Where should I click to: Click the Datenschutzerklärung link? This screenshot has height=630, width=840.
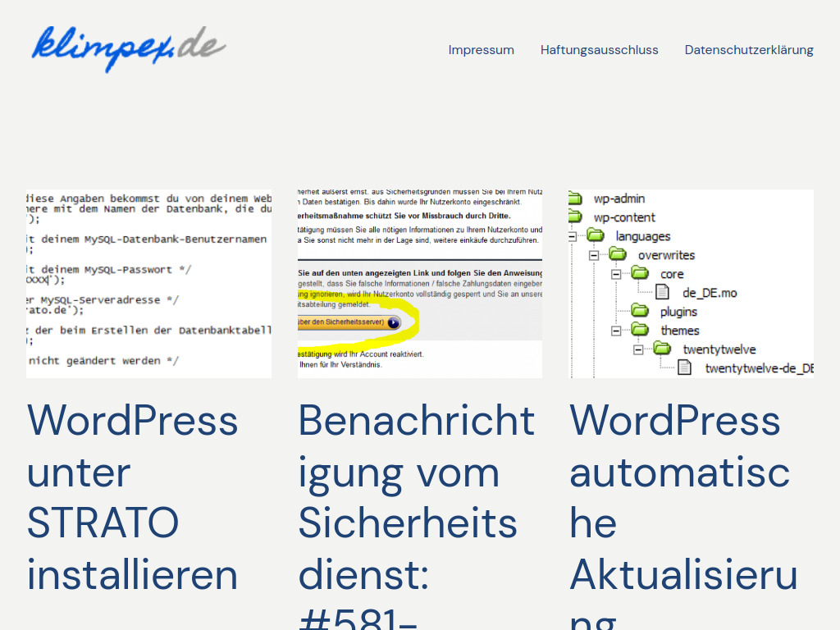point(749,49)
